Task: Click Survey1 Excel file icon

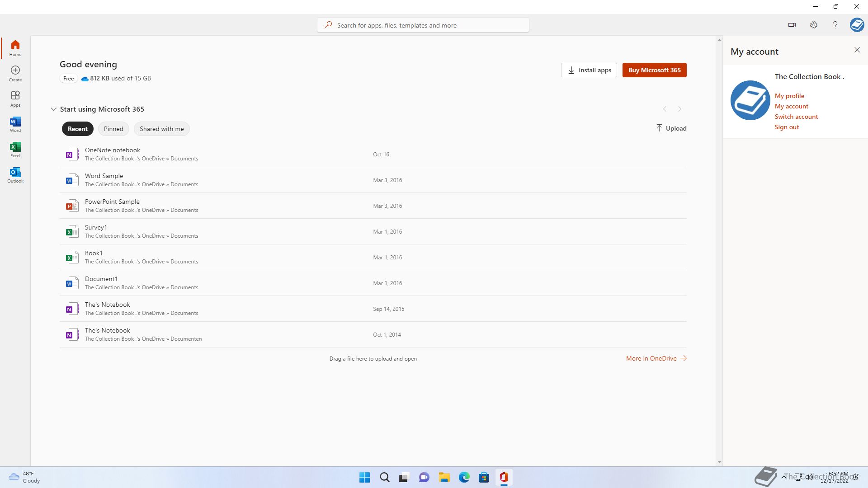Action: pyautogui.click(x=72, y=232)
